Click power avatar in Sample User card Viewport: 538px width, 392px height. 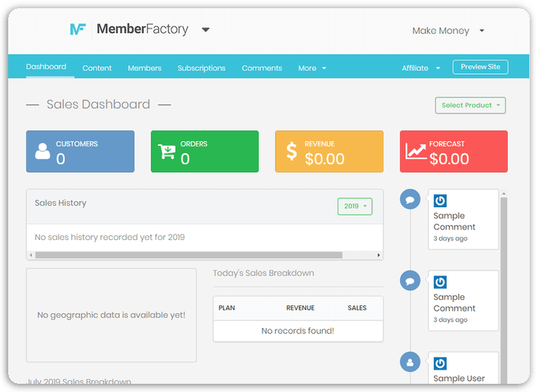pyautogui.click(x=440, y=363)
